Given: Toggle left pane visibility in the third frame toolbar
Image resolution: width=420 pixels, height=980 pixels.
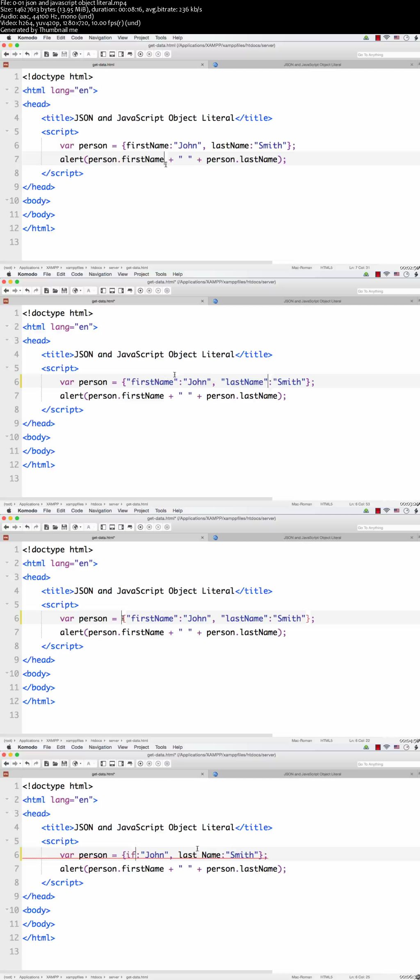Looking at the screenshot, I should tap(103, 527).
